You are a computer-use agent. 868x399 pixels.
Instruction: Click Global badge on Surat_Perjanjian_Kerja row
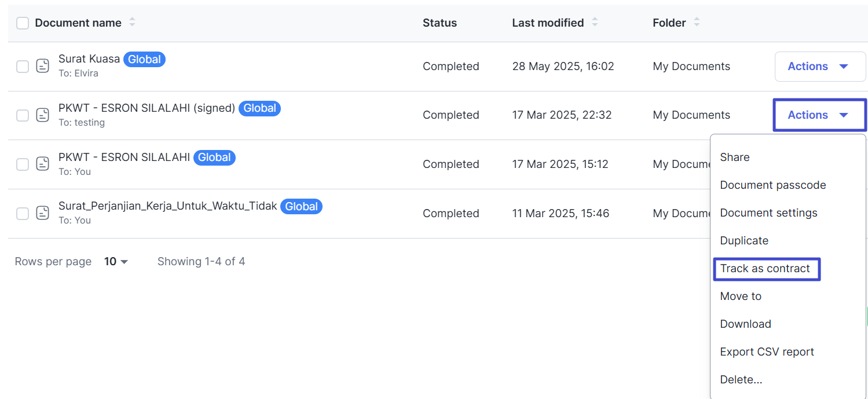pos(301,206)
